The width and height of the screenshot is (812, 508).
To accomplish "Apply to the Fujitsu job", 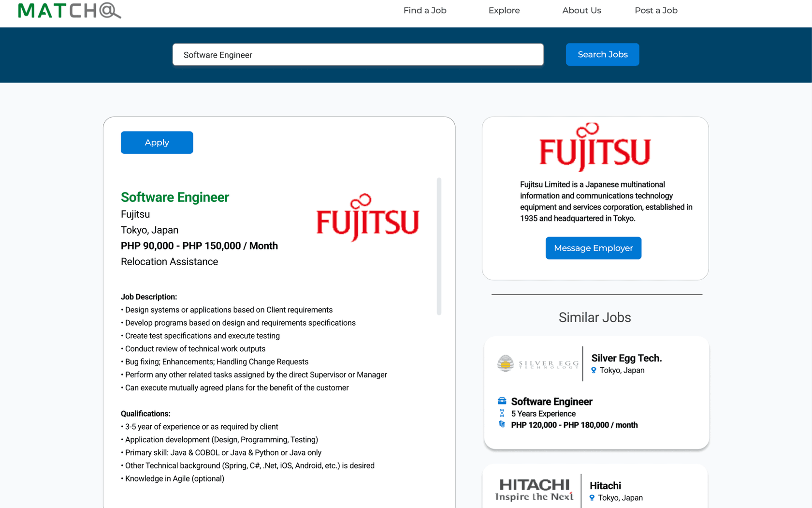I will [x=157, y=142].
